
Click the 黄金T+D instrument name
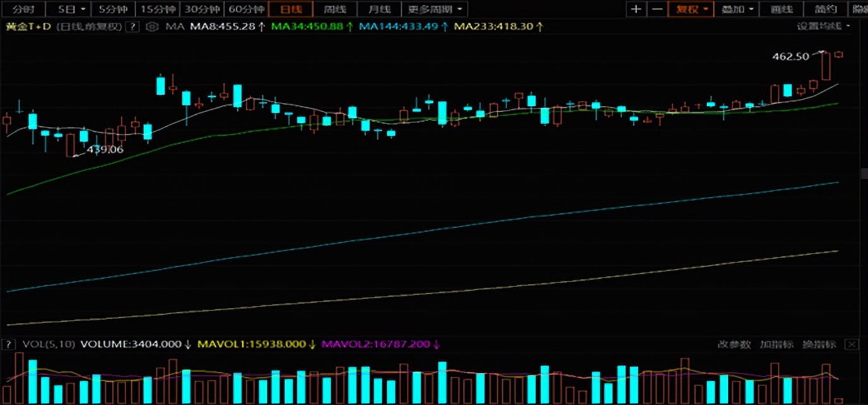click(29, 26)
